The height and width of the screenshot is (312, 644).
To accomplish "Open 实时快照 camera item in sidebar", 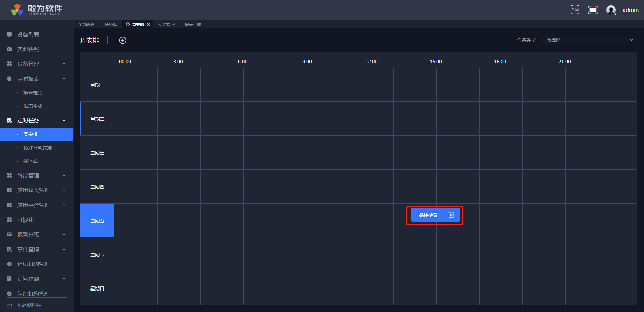I will pyautogui.click(x=28, y=49).
